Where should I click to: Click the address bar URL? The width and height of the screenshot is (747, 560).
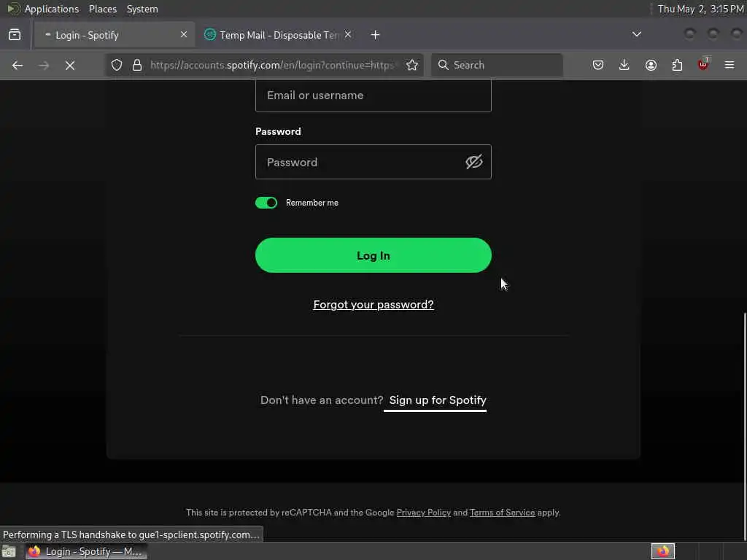pyautogui.click(x=272, y=65)
